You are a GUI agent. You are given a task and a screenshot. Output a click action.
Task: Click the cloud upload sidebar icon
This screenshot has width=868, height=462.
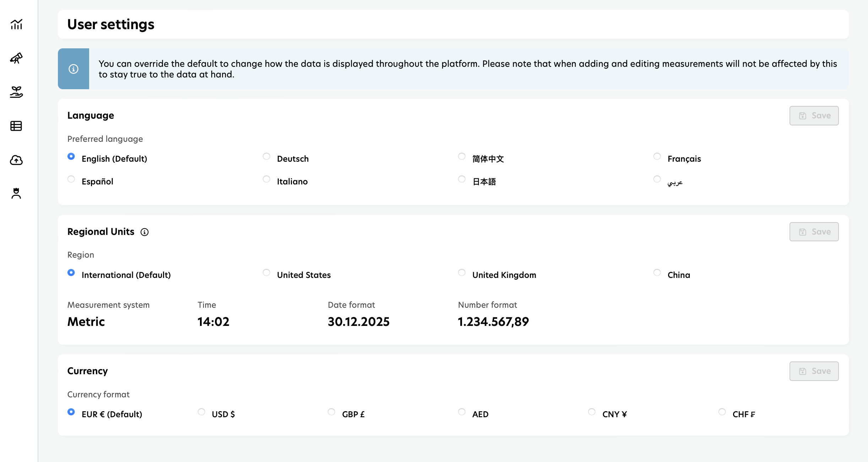point(16,160)
